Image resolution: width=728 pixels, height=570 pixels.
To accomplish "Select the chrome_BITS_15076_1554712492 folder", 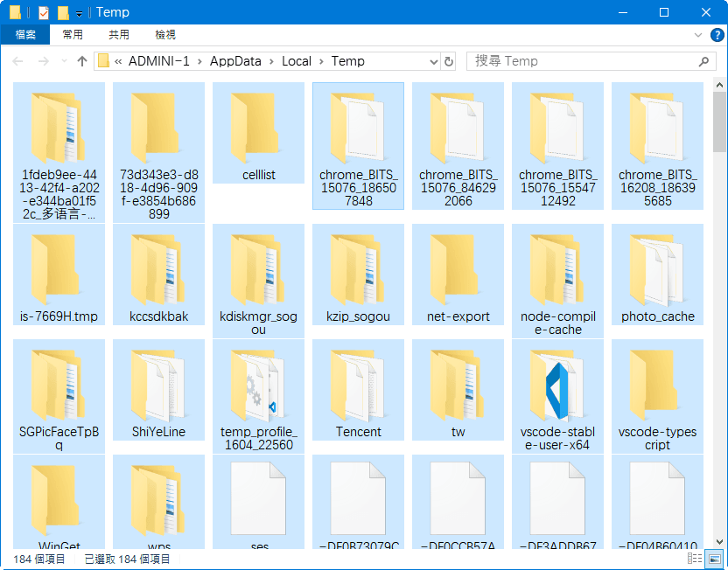I will pyautogui.click(x=557, y=146).
